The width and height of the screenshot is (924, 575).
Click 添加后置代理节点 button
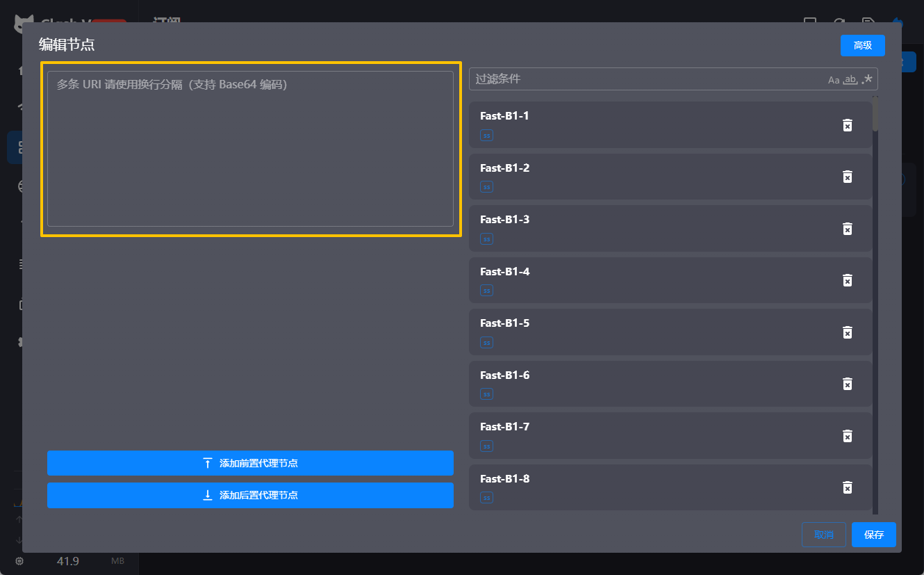[x=250, y=495]
